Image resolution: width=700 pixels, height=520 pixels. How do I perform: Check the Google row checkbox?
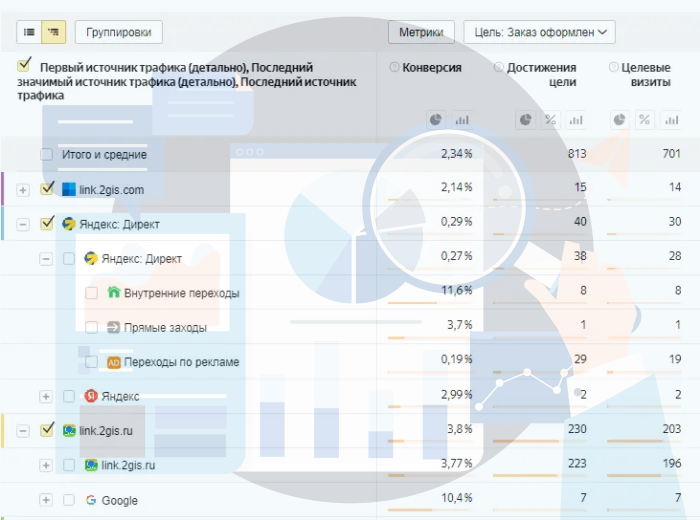(x=69, y=500)
